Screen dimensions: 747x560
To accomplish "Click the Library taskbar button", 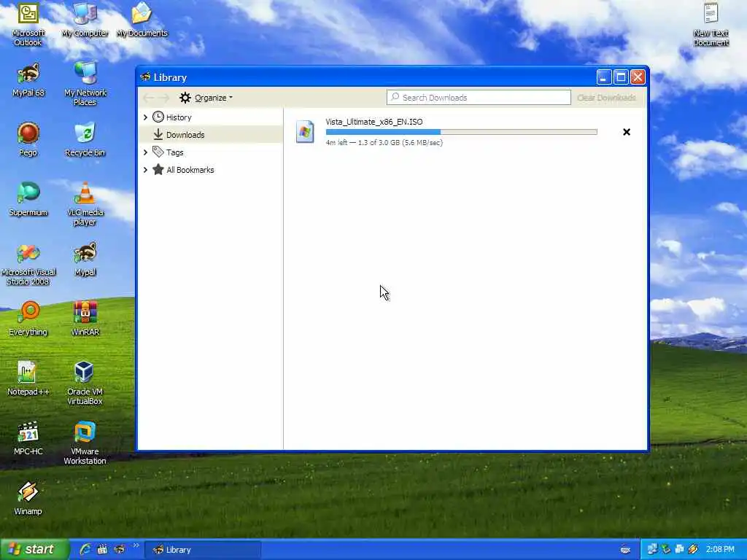I will [203, 550].
